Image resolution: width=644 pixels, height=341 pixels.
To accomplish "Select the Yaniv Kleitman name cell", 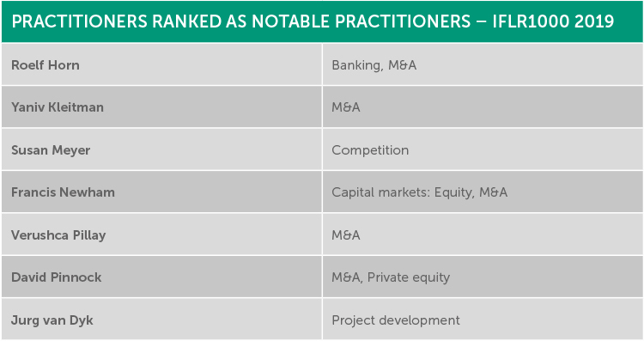I will [161, 107].
